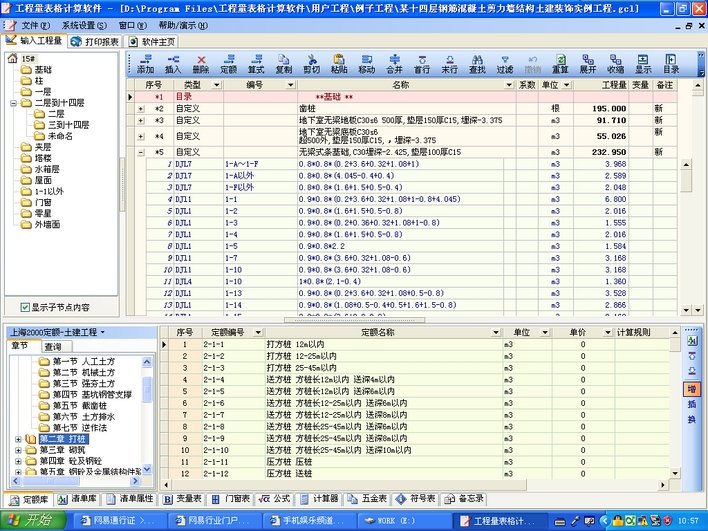Image resolution: width=708 pixels, height=531 pixels.
Task: Switch to the 门窗表 bottom tab
Action: 231,499
